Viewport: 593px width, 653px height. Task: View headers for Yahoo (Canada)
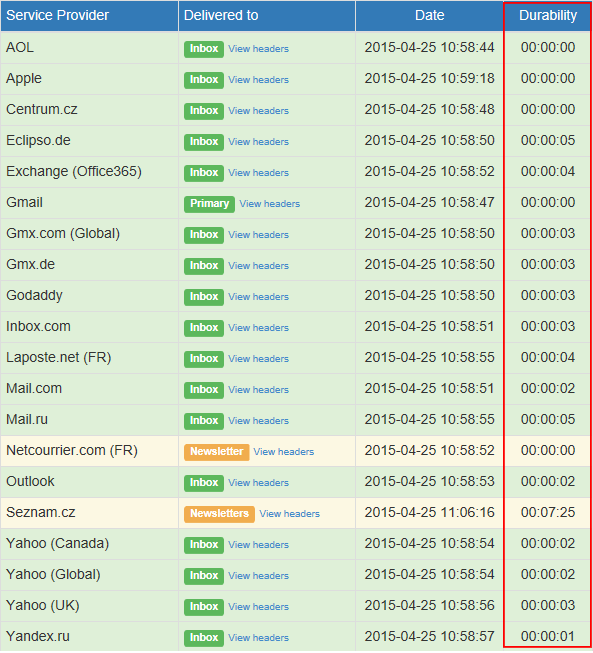click(258, 545)
